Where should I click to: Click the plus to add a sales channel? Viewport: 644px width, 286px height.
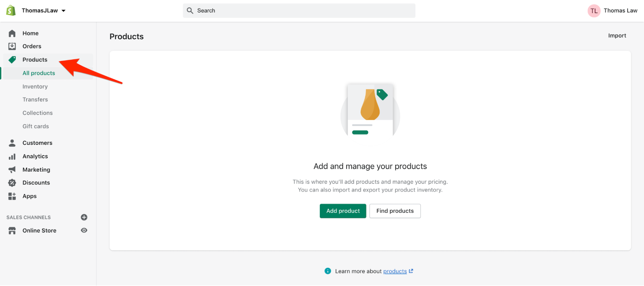click(x=84, y=217)
